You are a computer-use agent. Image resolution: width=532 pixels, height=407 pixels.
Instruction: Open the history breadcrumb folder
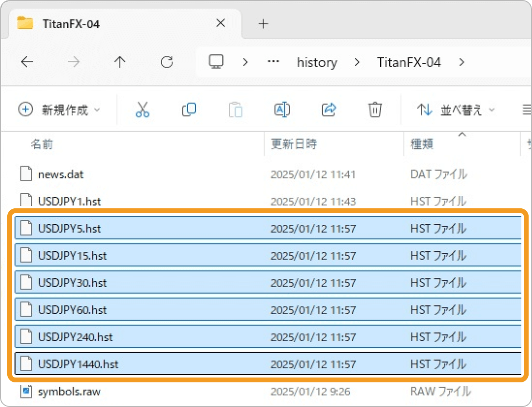pyautogui.click(x=317, y=62)
